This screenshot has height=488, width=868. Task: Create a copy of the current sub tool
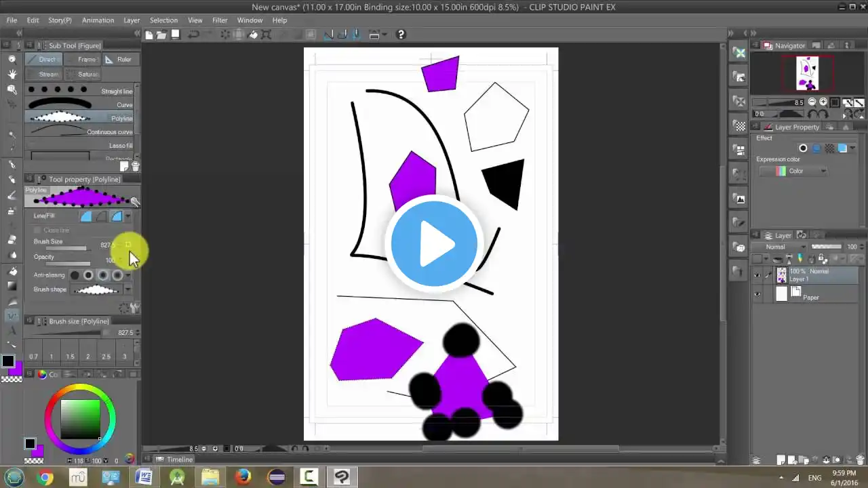(125, 166)
